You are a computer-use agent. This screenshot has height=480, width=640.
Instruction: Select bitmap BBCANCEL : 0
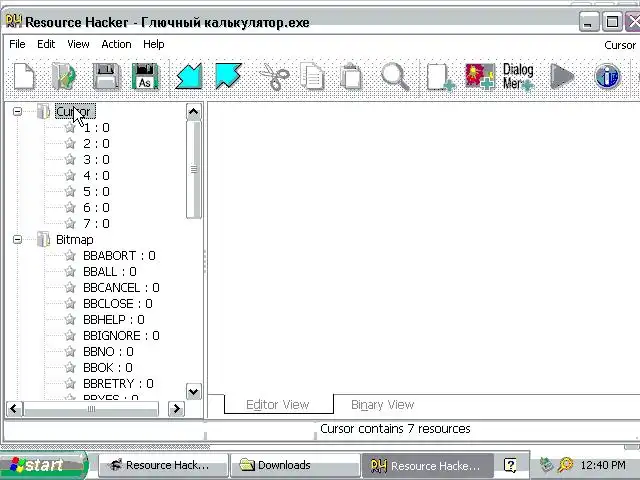(121, 288)
